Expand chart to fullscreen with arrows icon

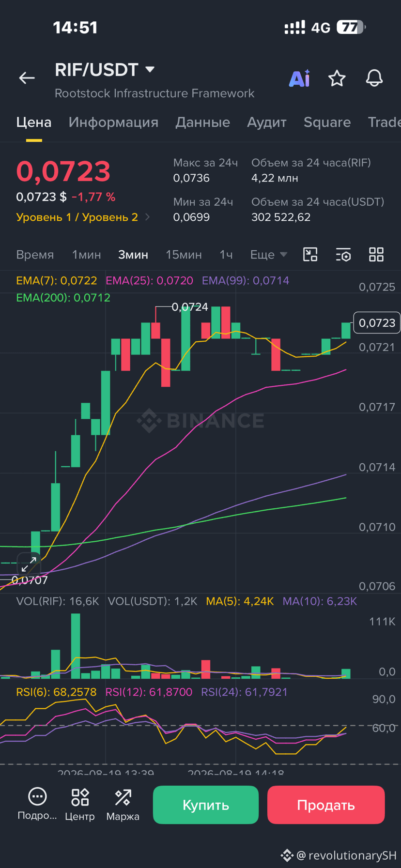pos(29,564)
